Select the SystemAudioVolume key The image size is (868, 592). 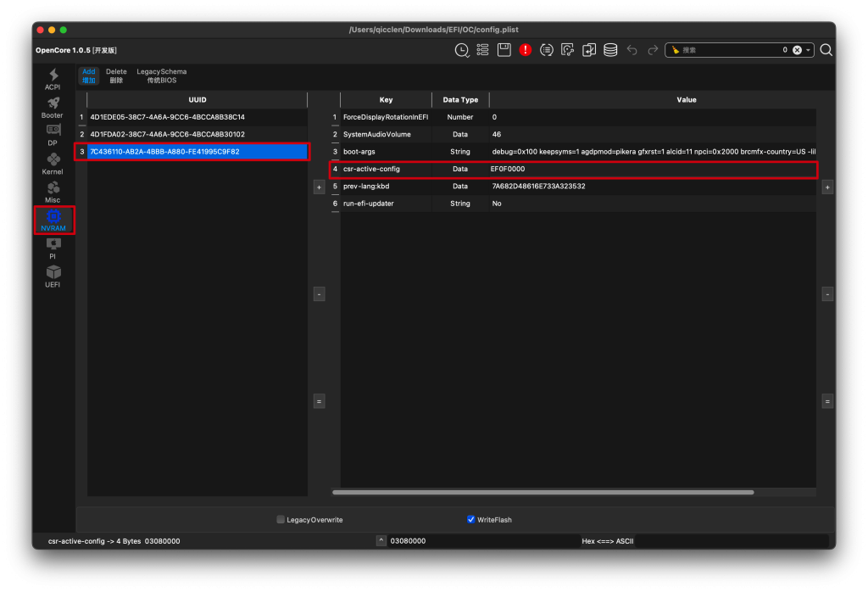tap(386, 135)
